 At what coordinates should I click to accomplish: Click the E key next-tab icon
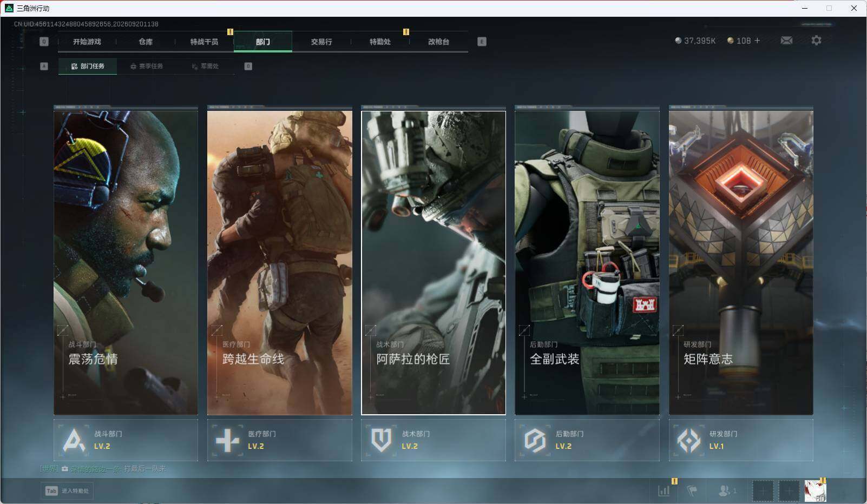tap(482, 42)
